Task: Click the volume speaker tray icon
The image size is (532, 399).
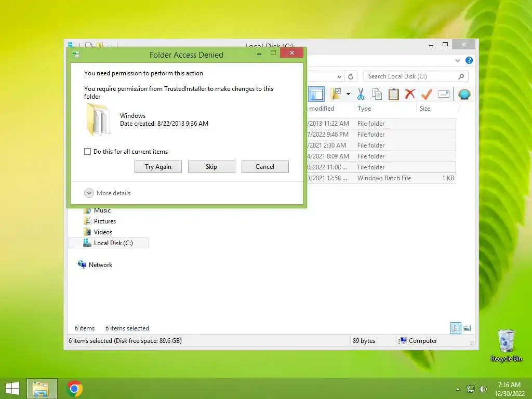Action: [x=483, y=389]
